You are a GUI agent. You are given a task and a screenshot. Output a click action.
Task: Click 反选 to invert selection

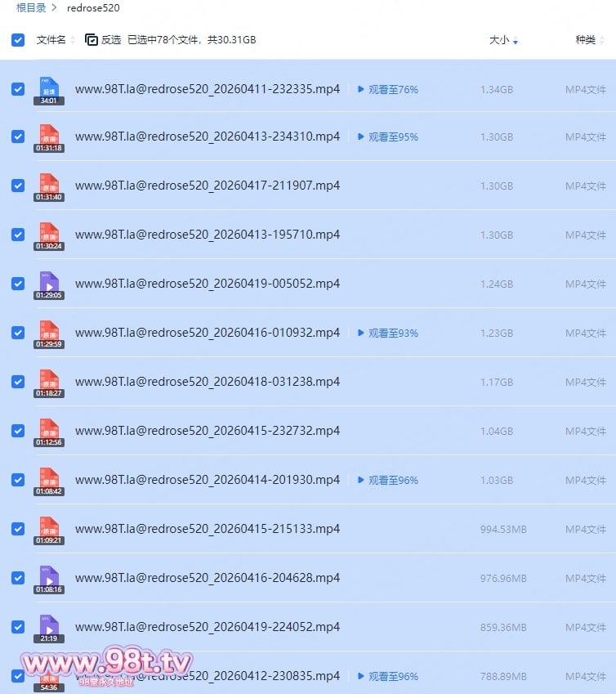111,39
